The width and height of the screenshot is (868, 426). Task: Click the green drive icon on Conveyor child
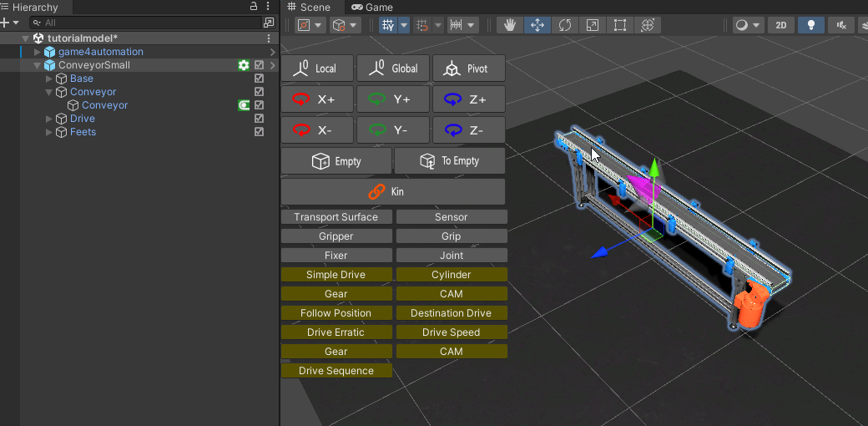244,105
